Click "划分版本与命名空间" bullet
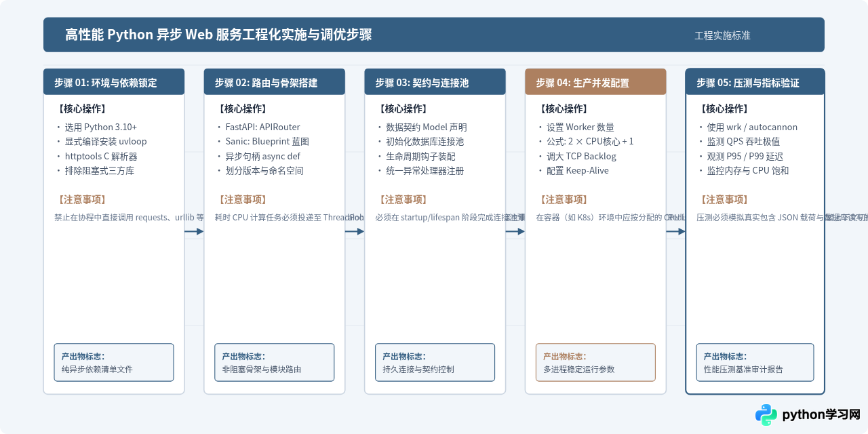This screenshot has width=868, height=434. click(x=264, y=170)
